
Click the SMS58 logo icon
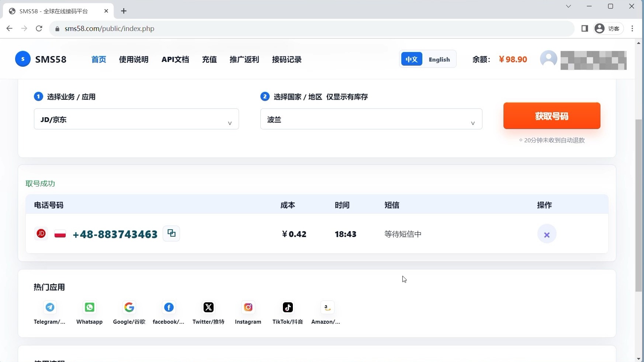tap(23, 59)
